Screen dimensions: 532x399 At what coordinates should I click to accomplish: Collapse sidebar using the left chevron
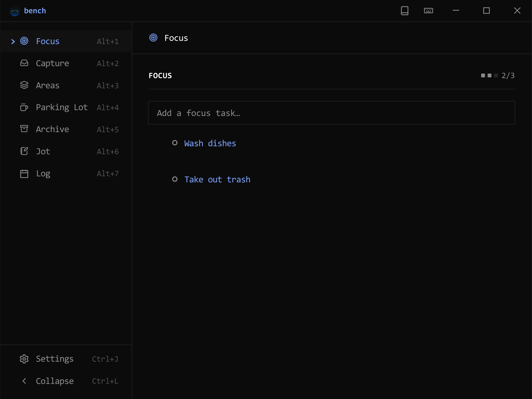pyautogui.click(x=24, y=381)
